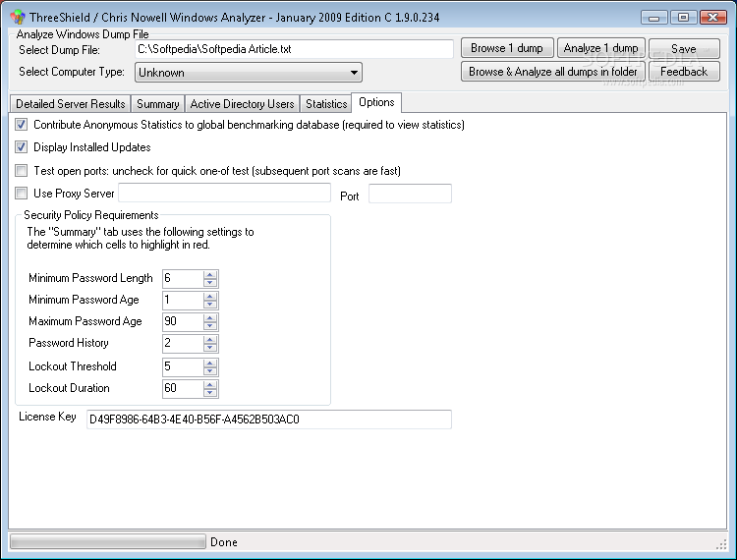Open the Select Computer Type dropdown

[x=249, y=73]
